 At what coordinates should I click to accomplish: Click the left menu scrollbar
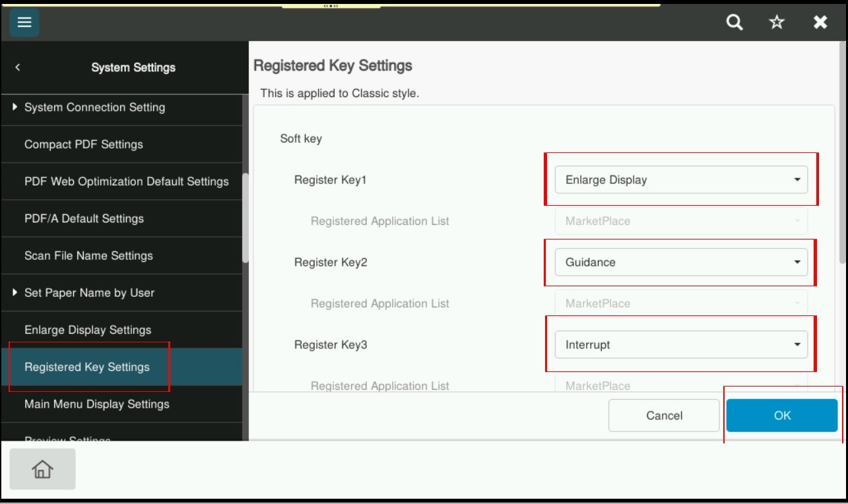point(245,218)
